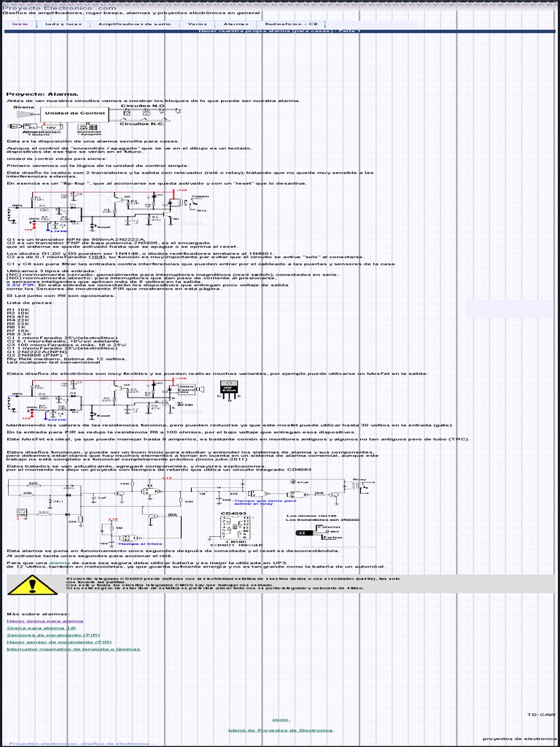Screen dimensions: 560x747
Task: Open the Hacer sirena para alarma link
Action: point(45,621)
